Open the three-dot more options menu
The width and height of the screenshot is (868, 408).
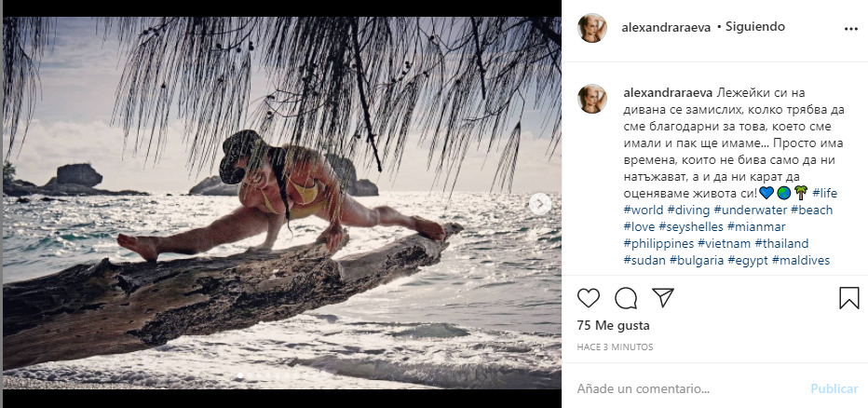849,28
